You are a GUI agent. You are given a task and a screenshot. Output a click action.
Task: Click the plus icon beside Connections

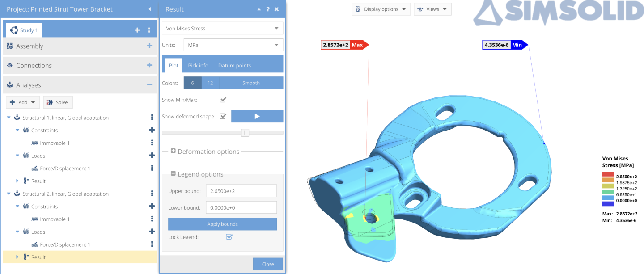coord(149,65)
